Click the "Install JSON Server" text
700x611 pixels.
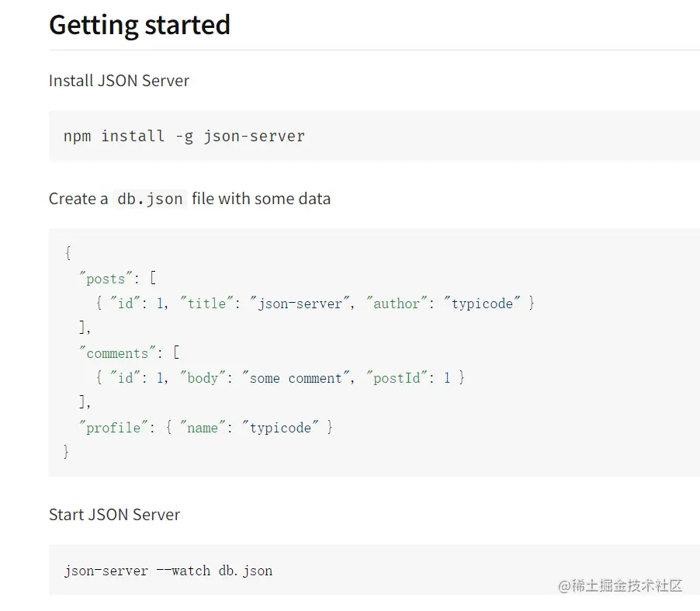119,81
